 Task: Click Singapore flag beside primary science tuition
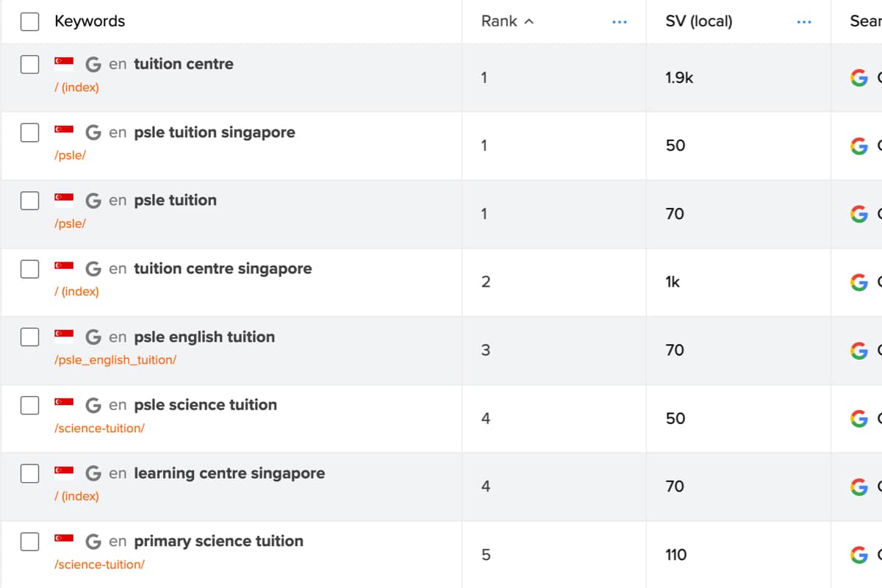click(x=64, y=541)
